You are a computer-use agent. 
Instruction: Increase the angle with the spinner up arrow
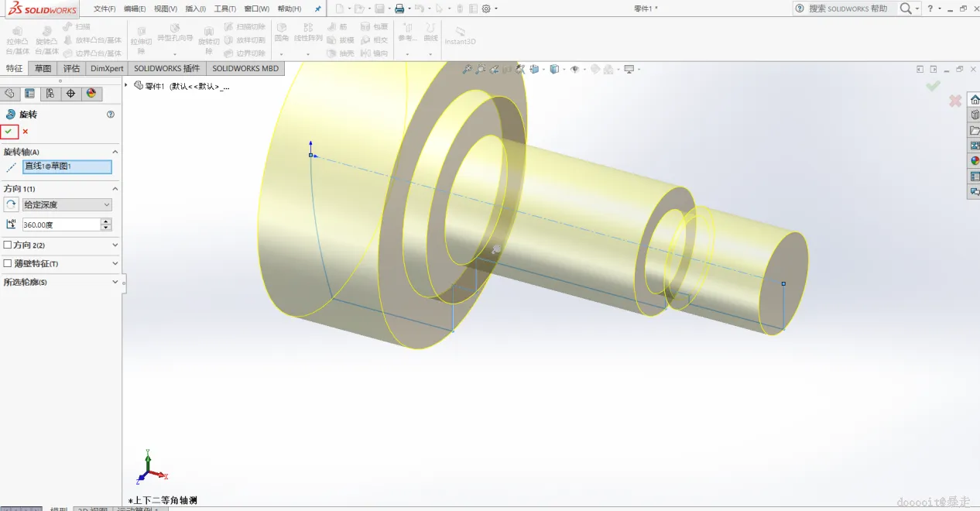(106, 221)
